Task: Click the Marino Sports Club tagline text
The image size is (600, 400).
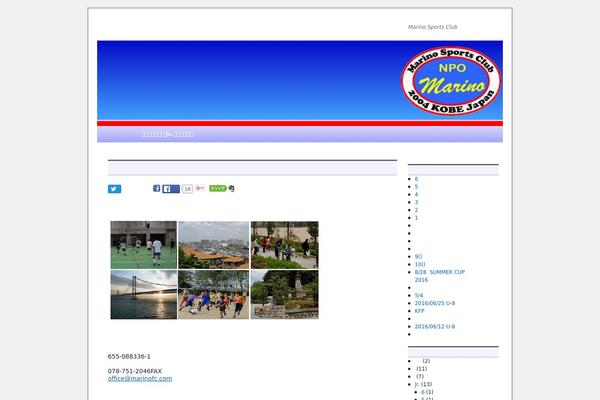Action: pos(432,27)
